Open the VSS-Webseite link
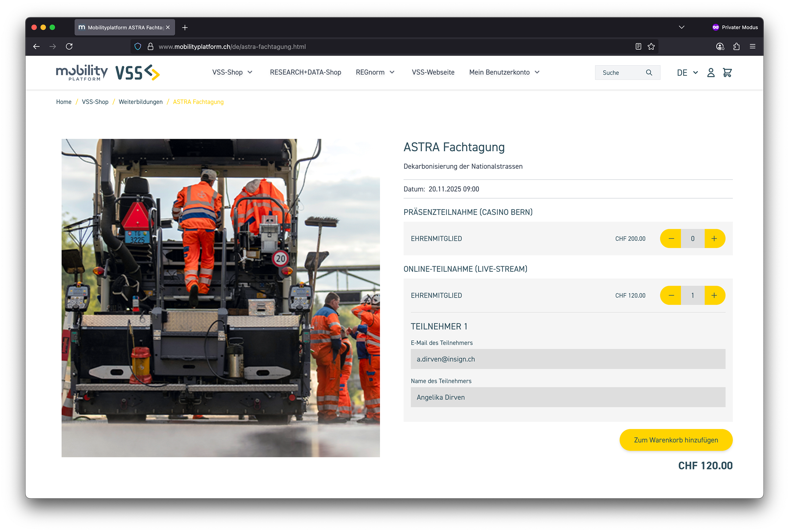Viewport: 789px width, 532px height. (433, 72)
